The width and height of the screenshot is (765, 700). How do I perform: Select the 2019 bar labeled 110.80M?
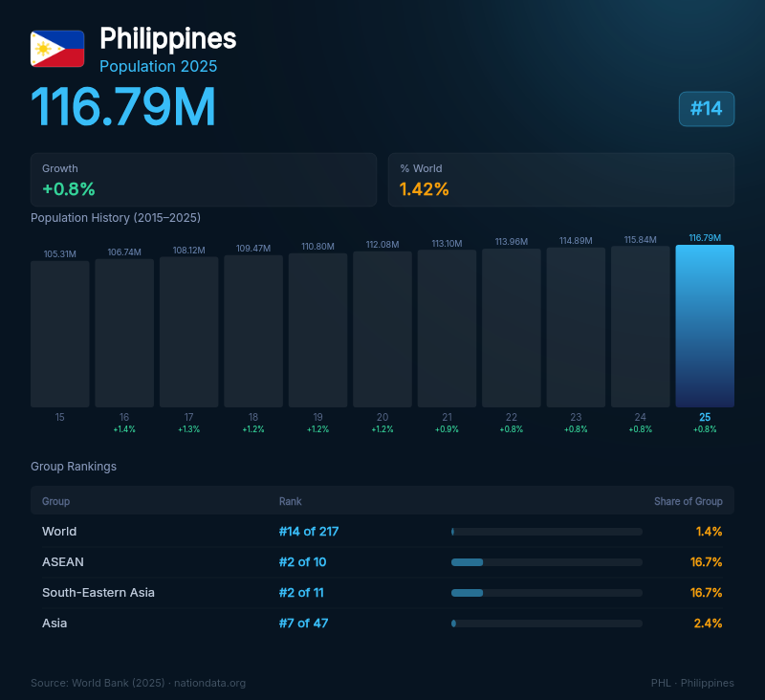pos(317,330)
